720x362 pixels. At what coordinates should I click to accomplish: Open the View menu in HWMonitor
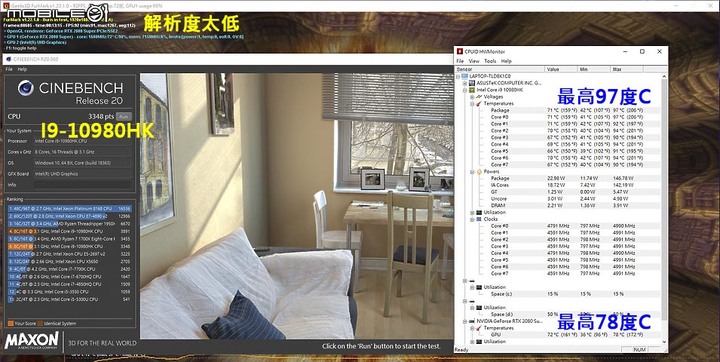pyautogui.click(x=474, y=61)
